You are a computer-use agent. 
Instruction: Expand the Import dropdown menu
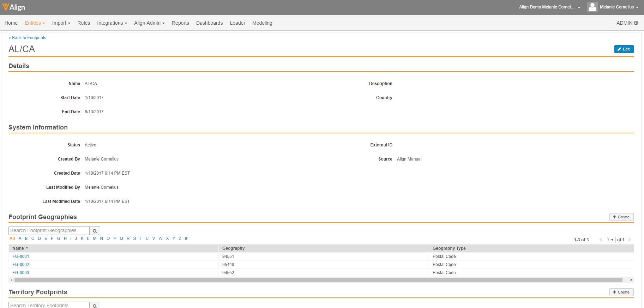(61, 23)
